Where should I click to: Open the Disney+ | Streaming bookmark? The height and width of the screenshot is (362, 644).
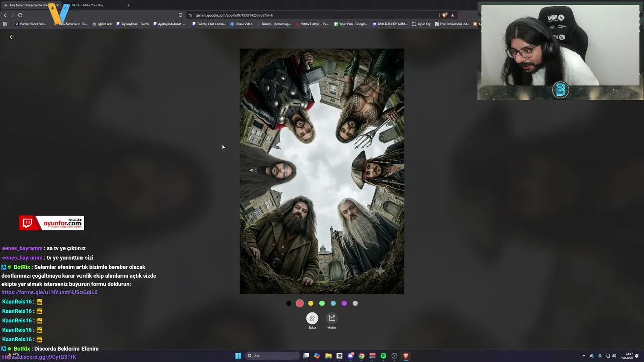pos(274,24)
